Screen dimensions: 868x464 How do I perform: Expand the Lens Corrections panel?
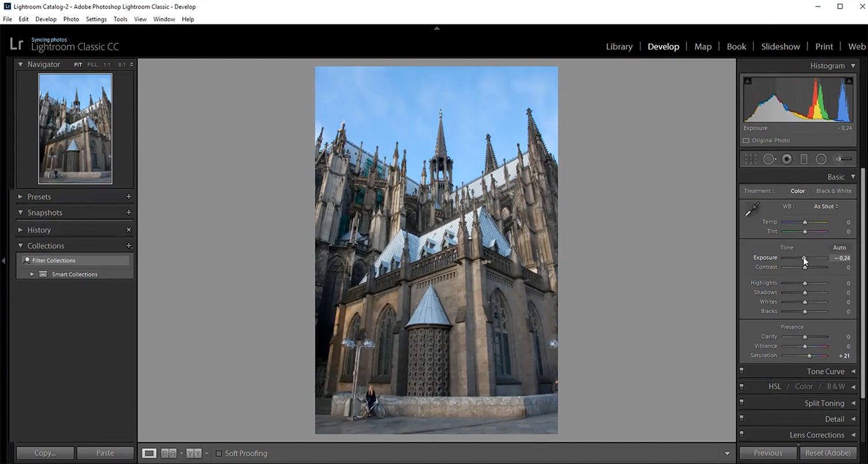pos(816,435)
